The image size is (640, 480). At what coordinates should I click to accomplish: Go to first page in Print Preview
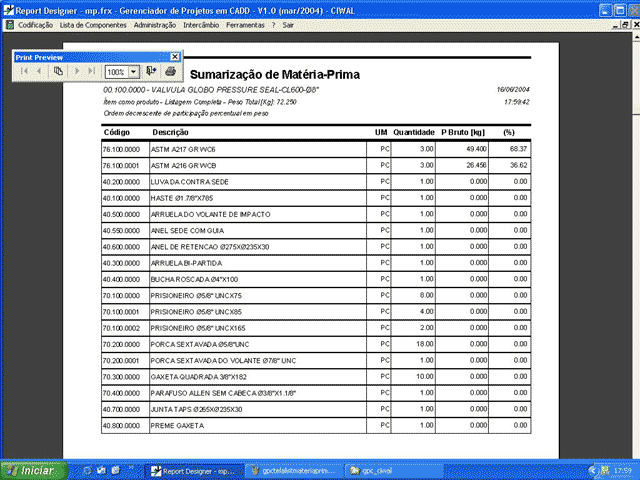(24, 72)
